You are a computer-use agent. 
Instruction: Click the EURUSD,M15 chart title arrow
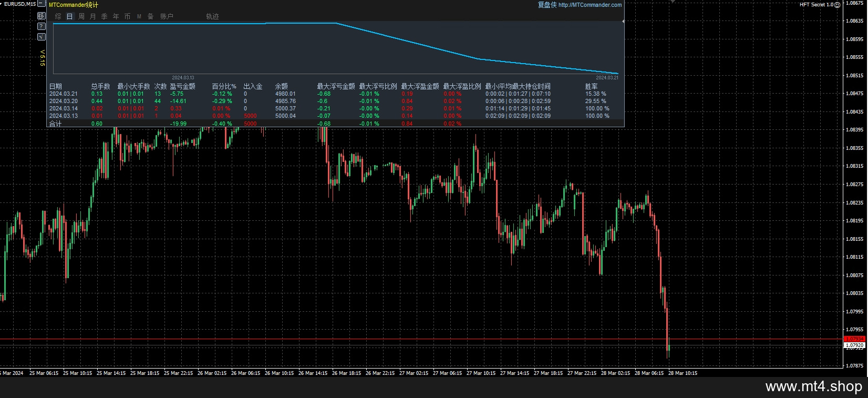2,4
